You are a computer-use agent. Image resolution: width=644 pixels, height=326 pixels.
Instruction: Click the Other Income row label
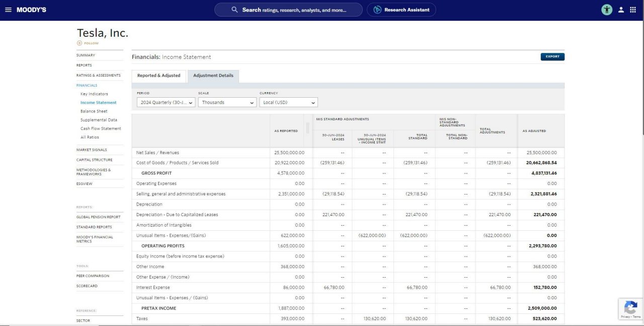(150, 267)
